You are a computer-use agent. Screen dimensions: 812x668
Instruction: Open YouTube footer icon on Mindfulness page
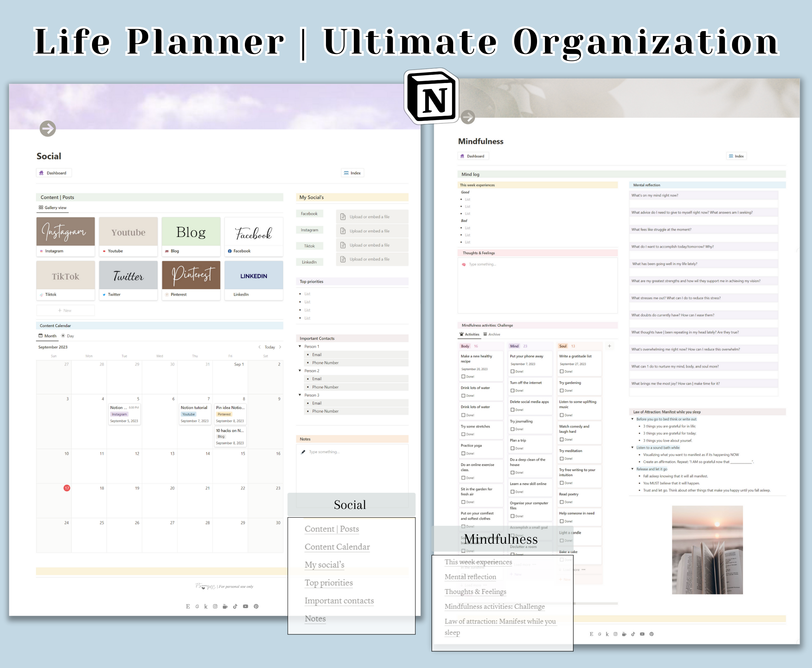pyautogui.click(x=642, y=634)
